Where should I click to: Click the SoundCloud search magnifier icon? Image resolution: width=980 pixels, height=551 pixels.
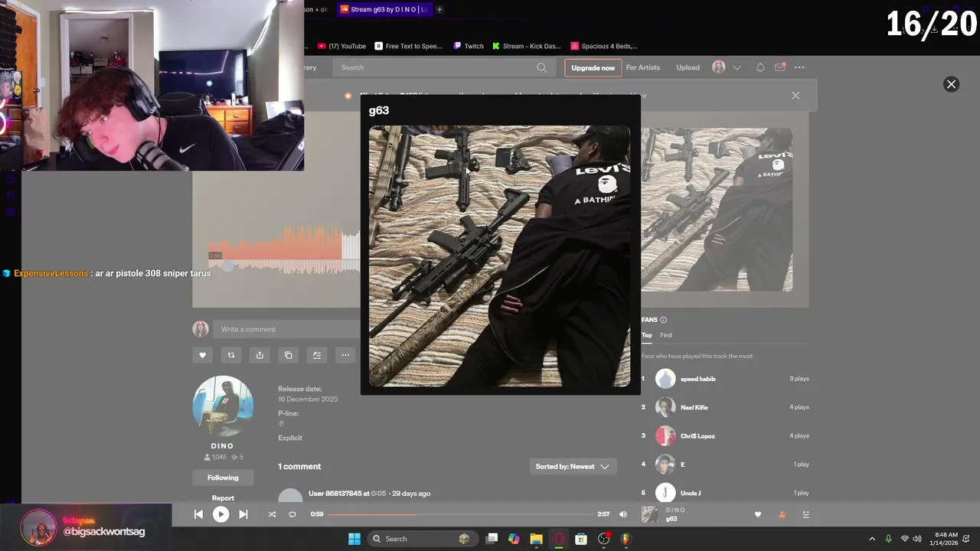coord(541,67)
